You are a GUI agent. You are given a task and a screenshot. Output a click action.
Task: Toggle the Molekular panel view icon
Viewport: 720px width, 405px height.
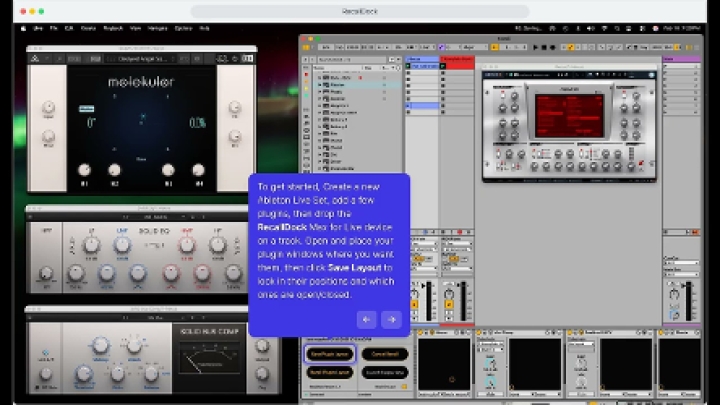click(248, 58)
